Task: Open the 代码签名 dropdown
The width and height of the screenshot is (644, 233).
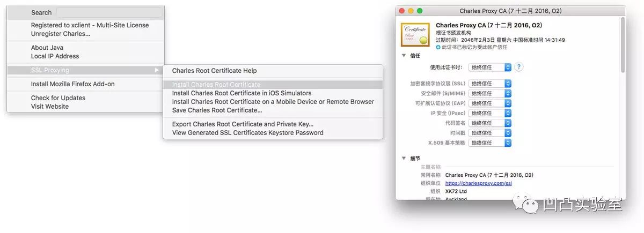Action: (491, 123)
